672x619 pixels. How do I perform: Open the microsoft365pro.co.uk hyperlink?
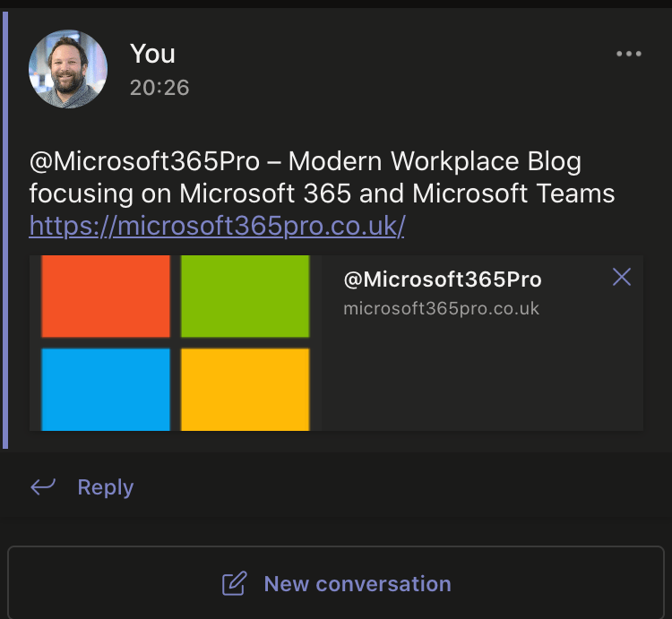tap(217, 225)
